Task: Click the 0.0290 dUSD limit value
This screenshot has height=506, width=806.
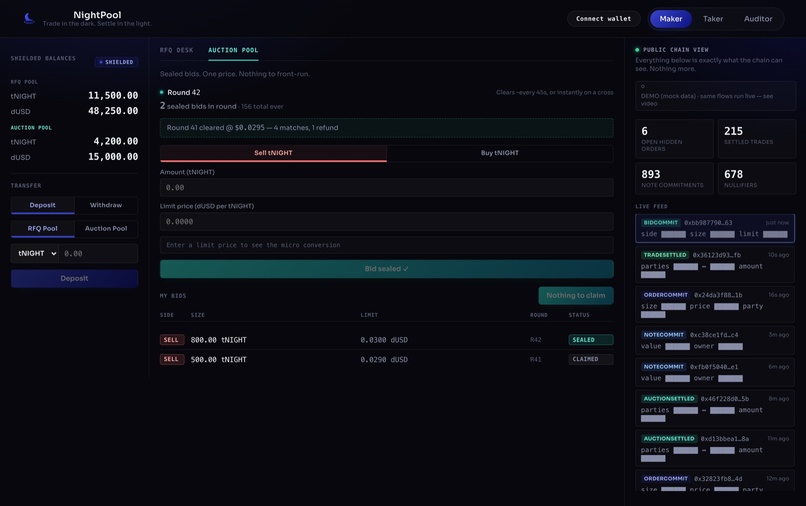Action: [384, 359]
